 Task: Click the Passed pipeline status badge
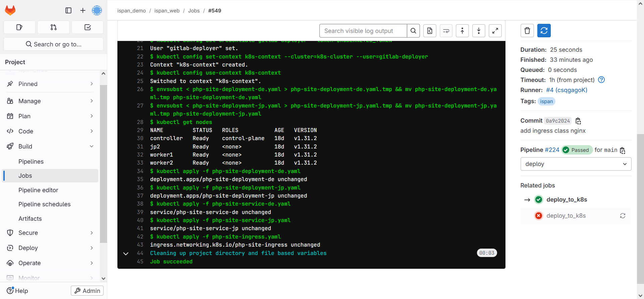(577, 150)
